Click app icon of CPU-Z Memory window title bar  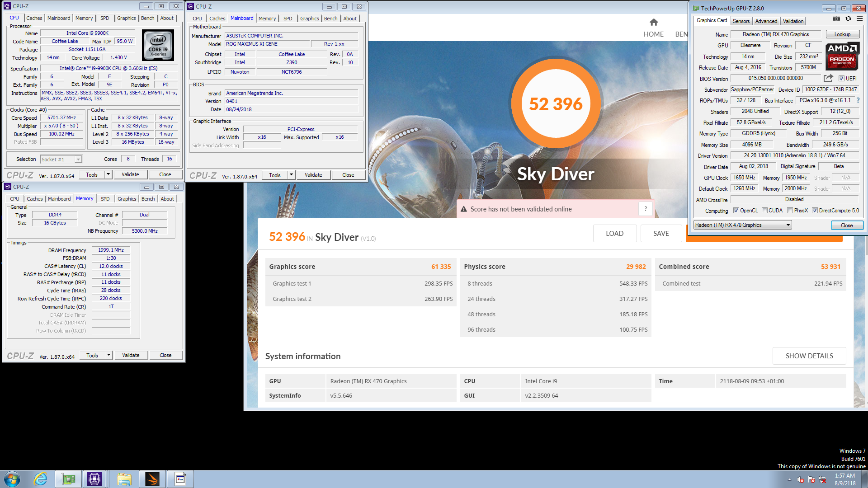[x=8, y=187]
